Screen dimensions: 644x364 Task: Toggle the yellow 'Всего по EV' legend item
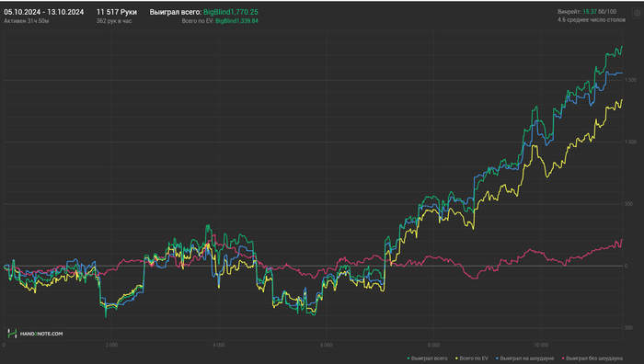click(x=471, y=358)
